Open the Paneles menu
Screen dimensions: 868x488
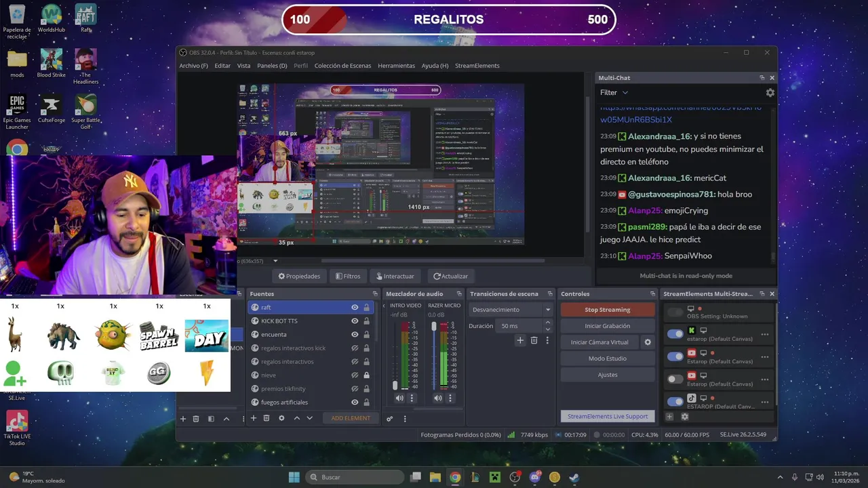click(x=272, y=66)
